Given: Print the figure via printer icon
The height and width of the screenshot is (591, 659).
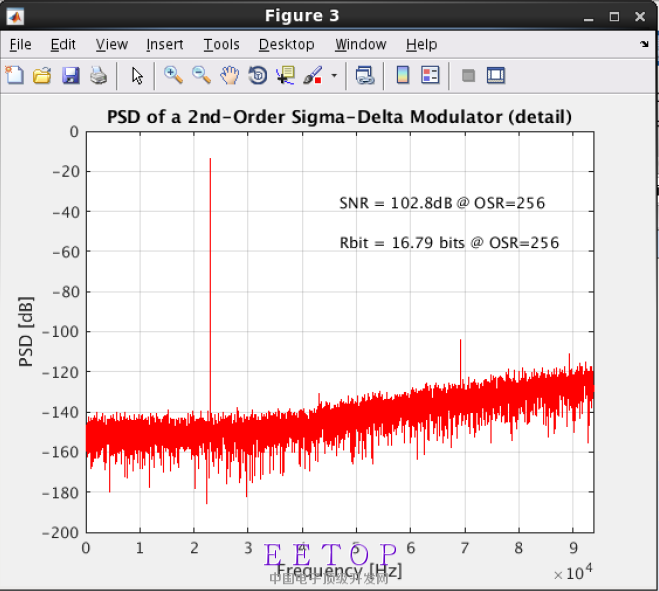Looking at the screenshot, I should pyautogui.click(x=99, y=76).
